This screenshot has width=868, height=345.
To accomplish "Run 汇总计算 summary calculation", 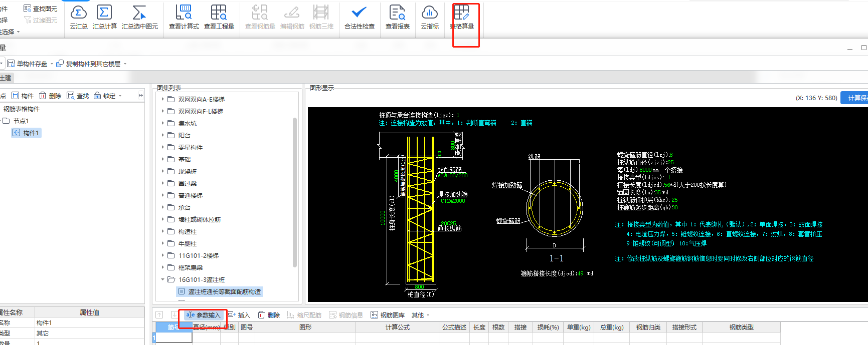I will pyautogui.click(x=104, y=17).
